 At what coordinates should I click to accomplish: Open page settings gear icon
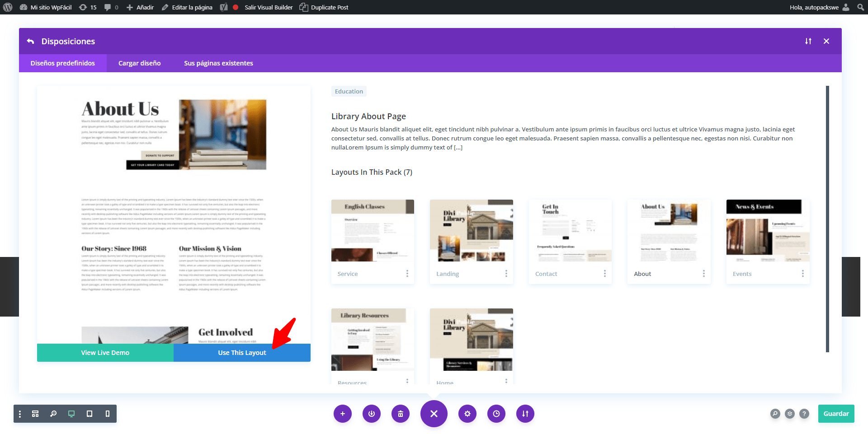(x=467, y=414)
